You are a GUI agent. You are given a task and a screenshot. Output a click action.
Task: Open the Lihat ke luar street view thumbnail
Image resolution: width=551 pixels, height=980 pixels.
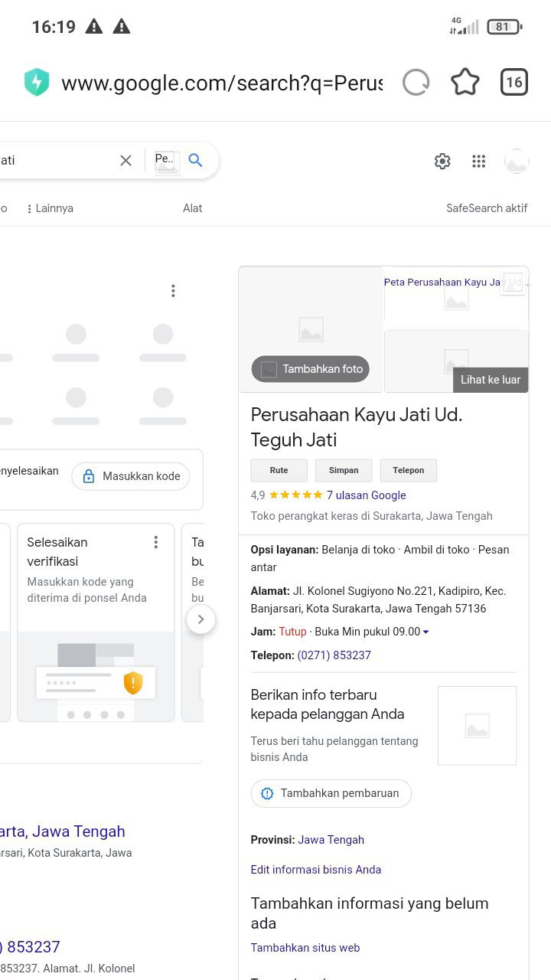click(456, 361)
